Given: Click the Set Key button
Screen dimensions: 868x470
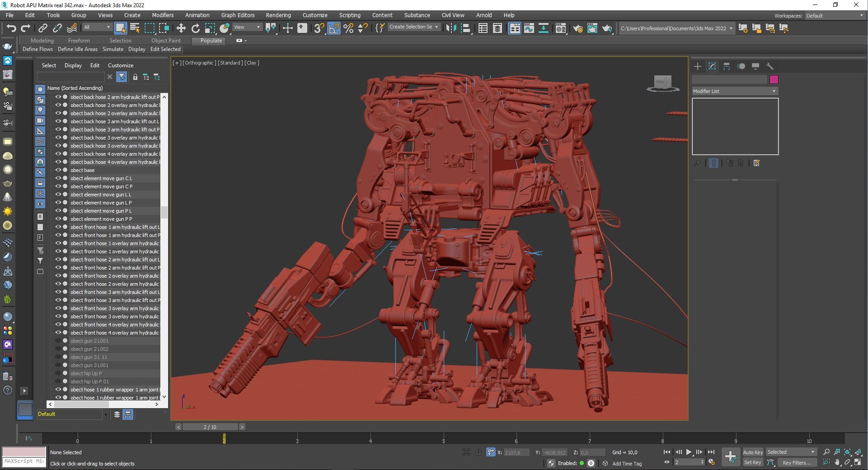Looking at the screenshot, I should pos(752,462).
